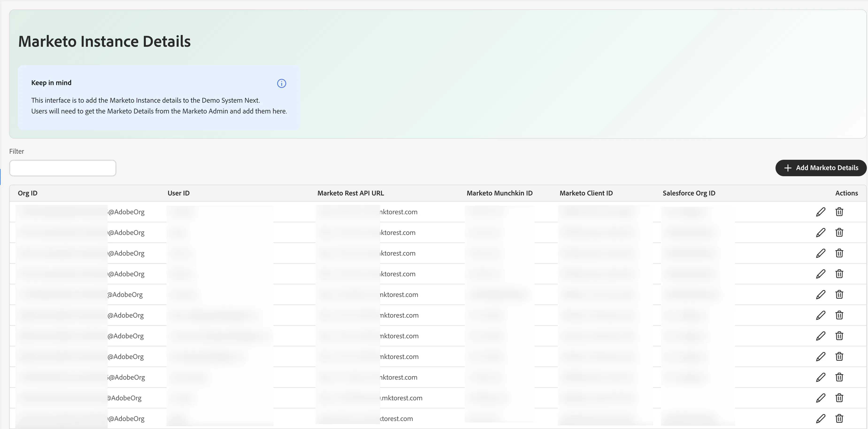Click the User ID column header
Image resolution: width=868 pixels, height=429 pixels.
[179, 193]
